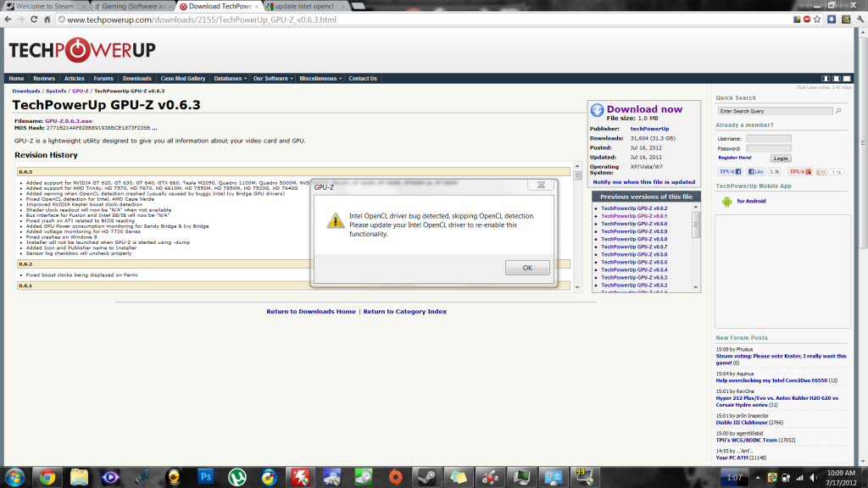Select the narrow page-width layout icon
The height and width of the screenshot is (488, 868).
pyautogui.click(x=826, y=79)
